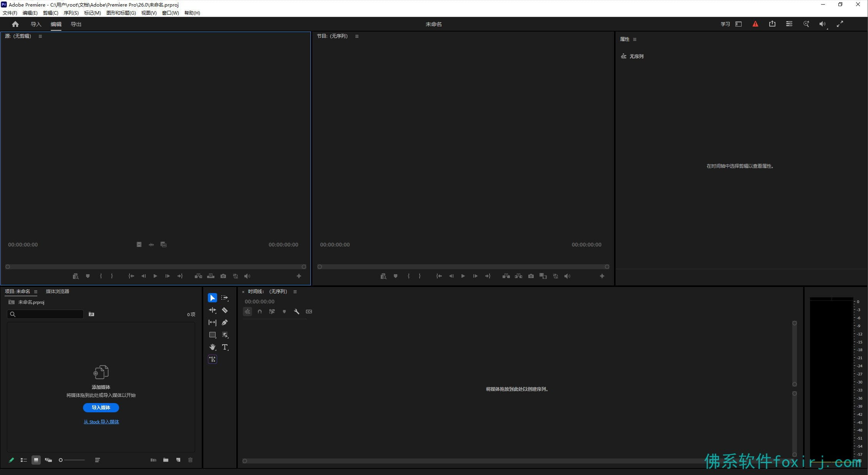The width and height of the screenshot is (868, 475).
Task: Select the Rectangle shape tool
Action: [212, 335]
